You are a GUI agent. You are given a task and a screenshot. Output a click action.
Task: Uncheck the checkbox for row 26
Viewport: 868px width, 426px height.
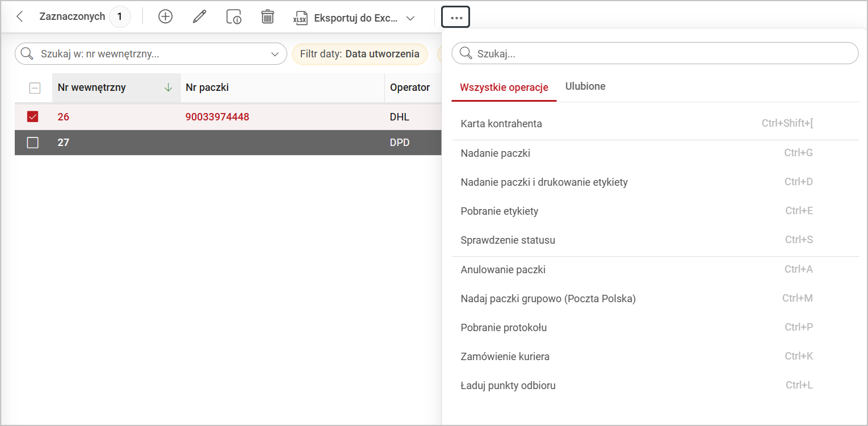pos(33,117)
